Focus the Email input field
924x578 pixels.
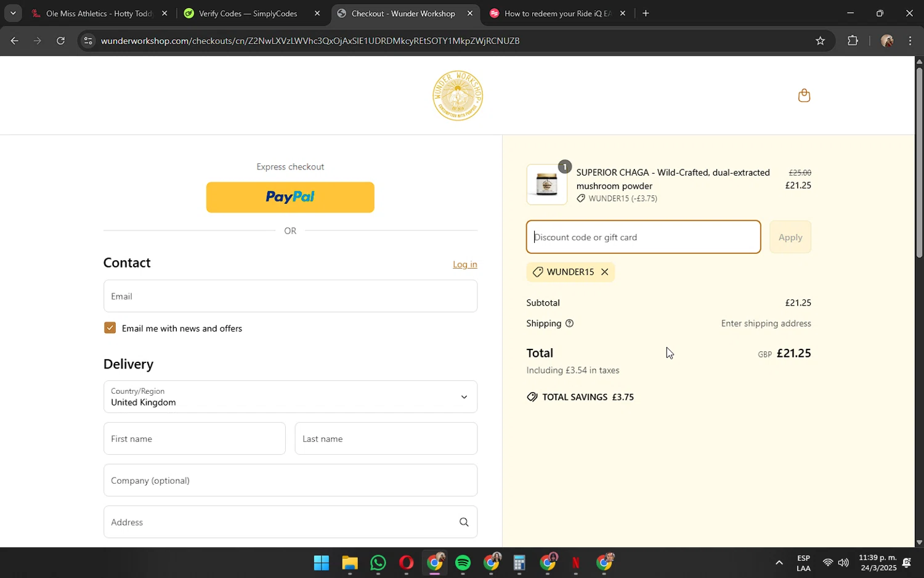[290, 296]
